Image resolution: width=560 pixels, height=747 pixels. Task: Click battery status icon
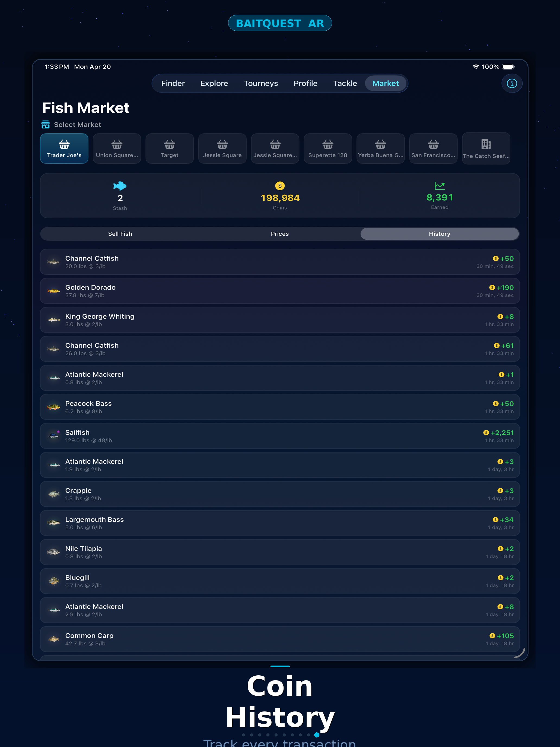(x=508, y=67)
